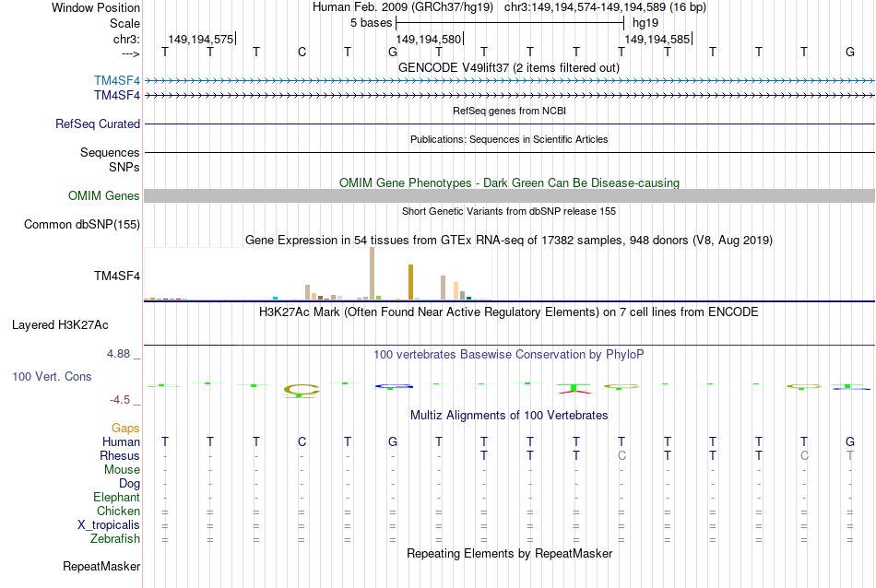Open 'Repeating Elements by RepeatMasker' track title

[x=509, y=553]
